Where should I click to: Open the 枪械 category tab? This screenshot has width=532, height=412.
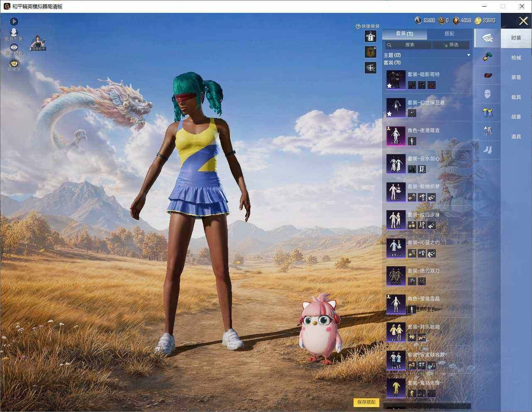516,58
